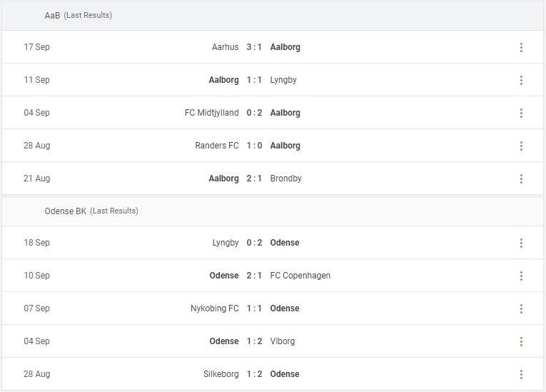Click the 18 Sep date

pyautogui.click(x=36, y=243)
